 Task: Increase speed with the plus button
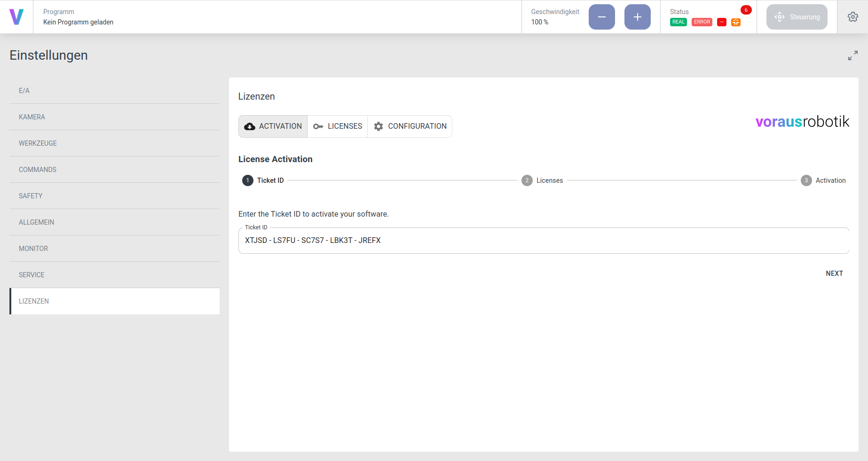coord(637,17)
